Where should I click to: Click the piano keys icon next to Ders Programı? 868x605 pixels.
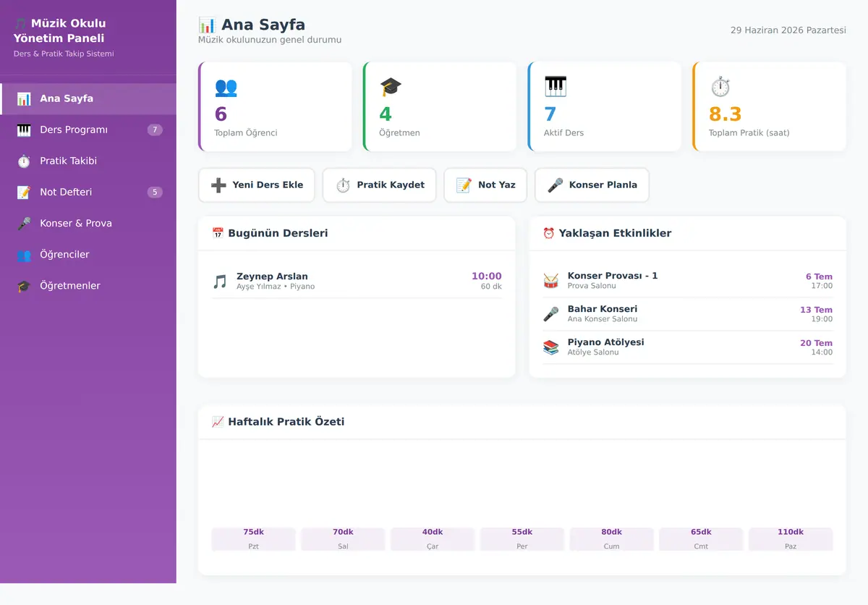pos(24,130)
